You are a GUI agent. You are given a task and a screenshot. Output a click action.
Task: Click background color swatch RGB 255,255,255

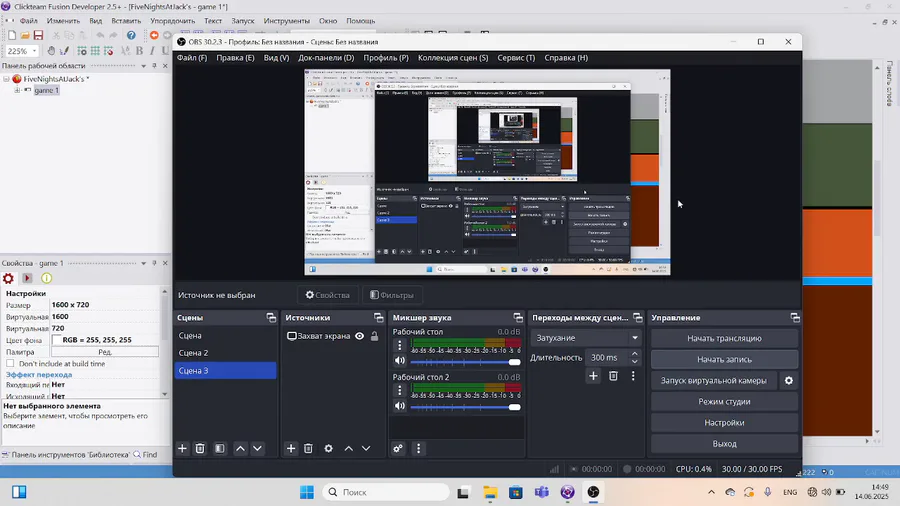tap(56, 340)
